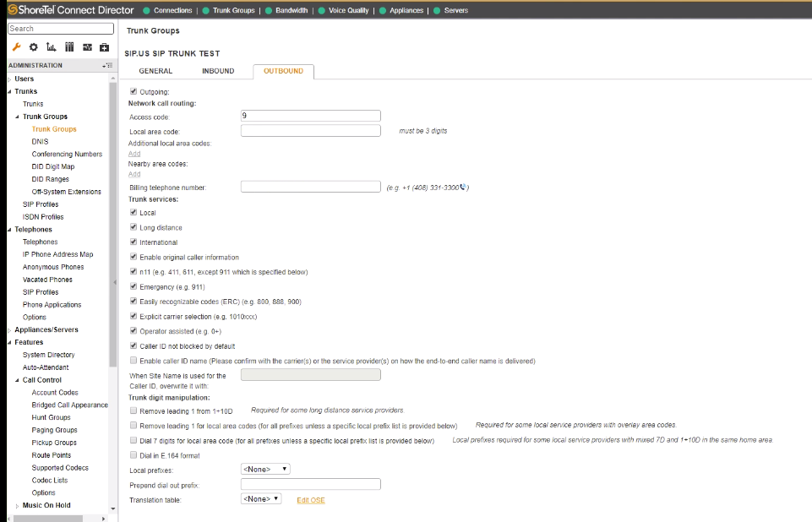Collapse the sidebar with the splitter arrow

(x=114, y=282)
